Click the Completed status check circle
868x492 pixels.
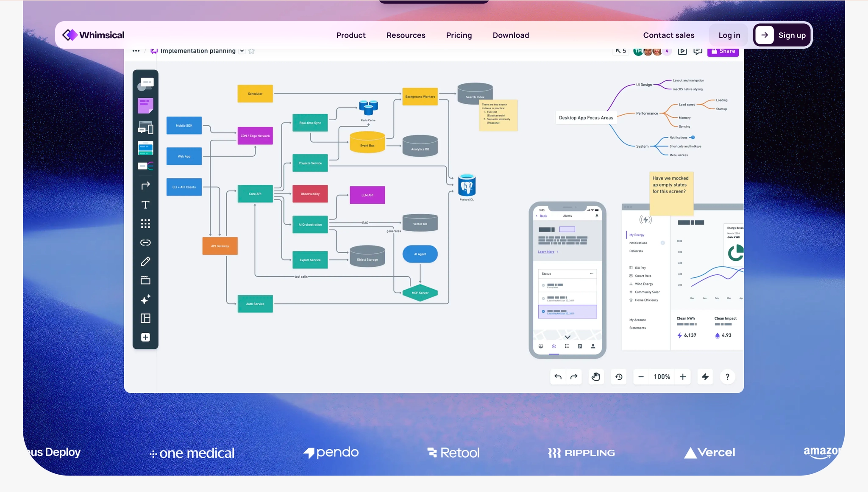543,285
